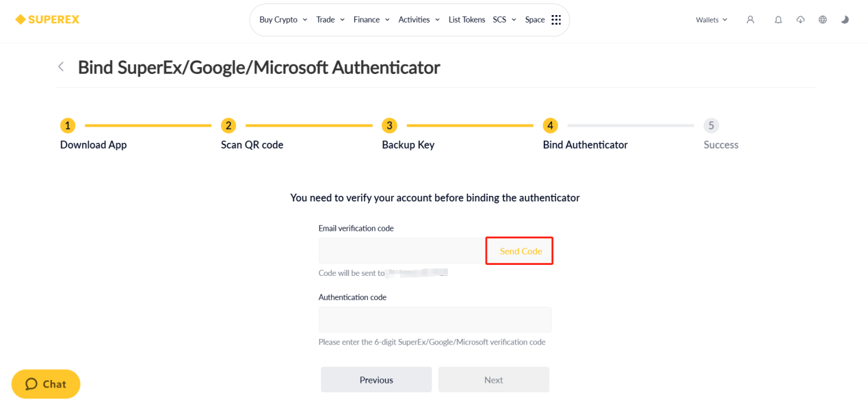Expand the Buy Crypto dropdown
868x406 pixels.
[283, 20]
